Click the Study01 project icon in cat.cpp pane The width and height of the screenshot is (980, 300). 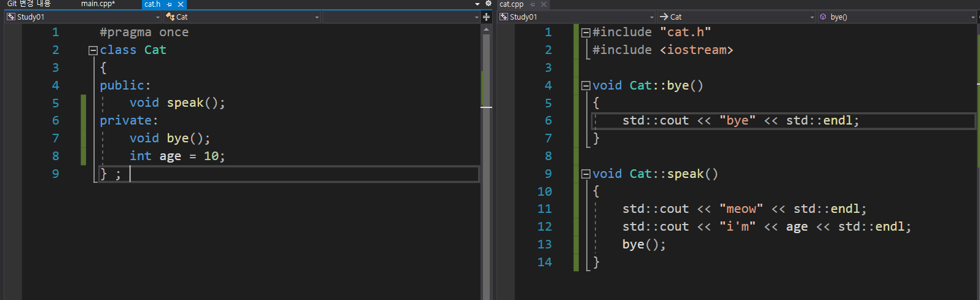[504, 17]
